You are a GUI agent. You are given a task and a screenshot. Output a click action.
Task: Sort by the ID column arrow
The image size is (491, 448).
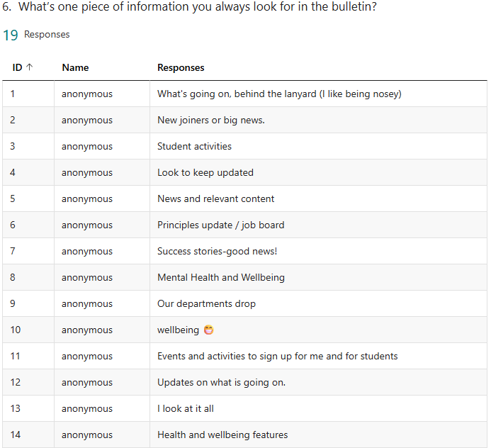29,68
